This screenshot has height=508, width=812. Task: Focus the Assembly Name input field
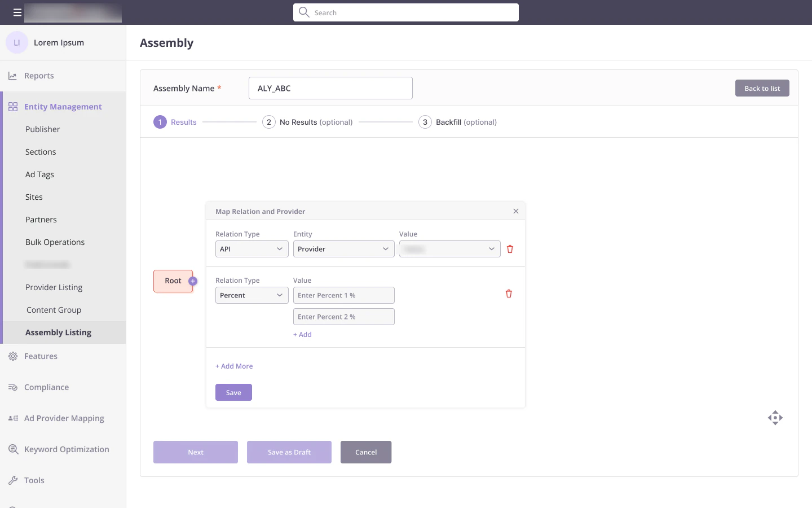tap(330, 88)
